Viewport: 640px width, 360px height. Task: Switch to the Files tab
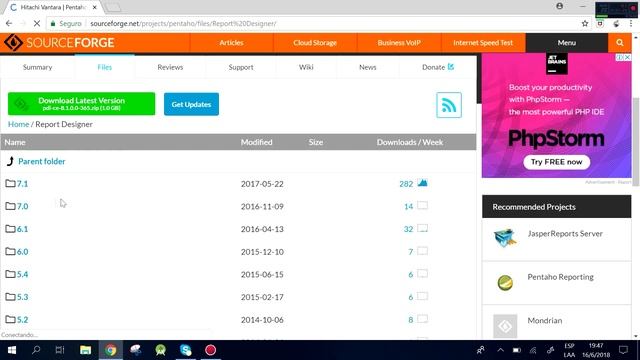104,67
